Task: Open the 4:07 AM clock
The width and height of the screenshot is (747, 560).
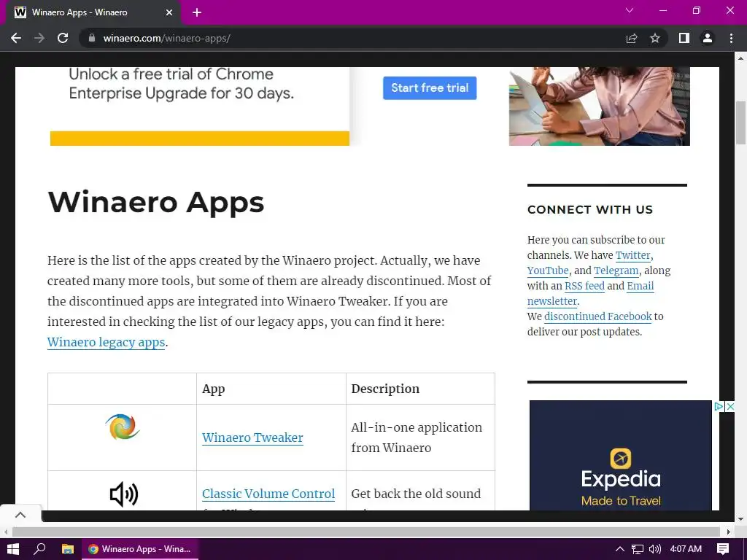Action: pos(686,549)
